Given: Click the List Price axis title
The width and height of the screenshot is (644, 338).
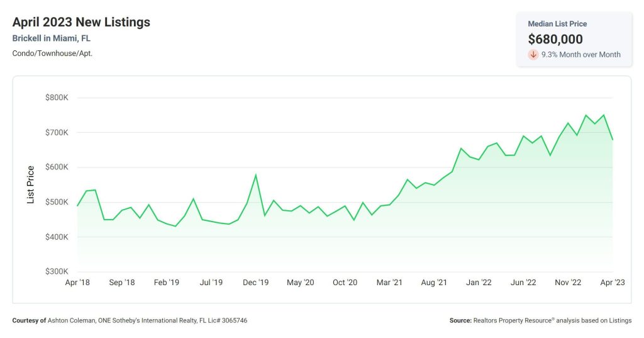Looking at the screenshot, I should pos(30,184).
